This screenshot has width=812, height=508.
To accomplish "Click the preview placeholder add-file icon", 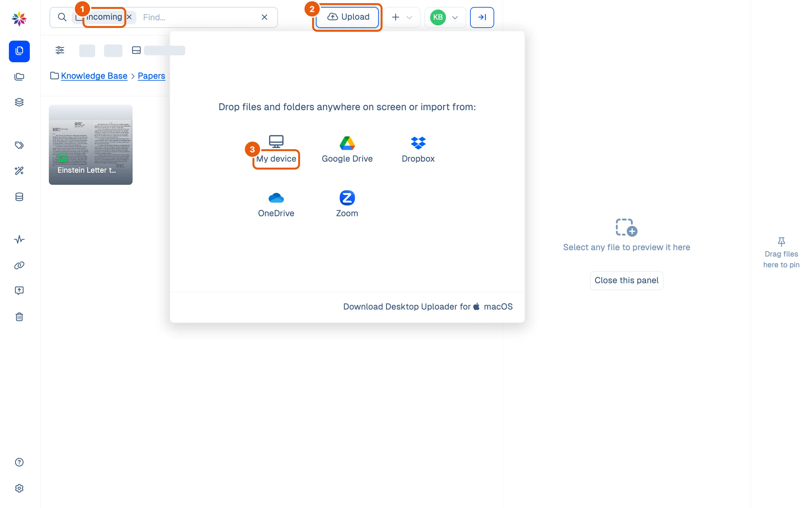I will click(x=626, y=227).
